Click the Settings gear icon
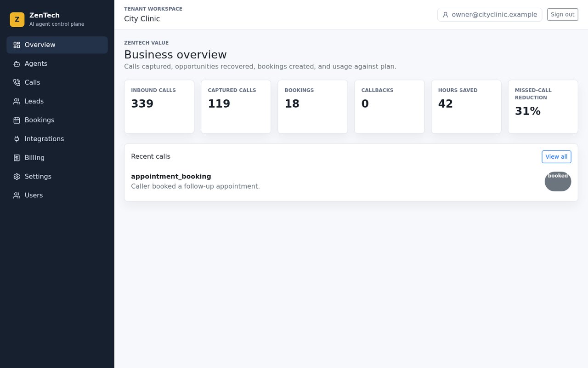Screen dimensions: 588x368 pyautogui.click(x=17, y=177)
